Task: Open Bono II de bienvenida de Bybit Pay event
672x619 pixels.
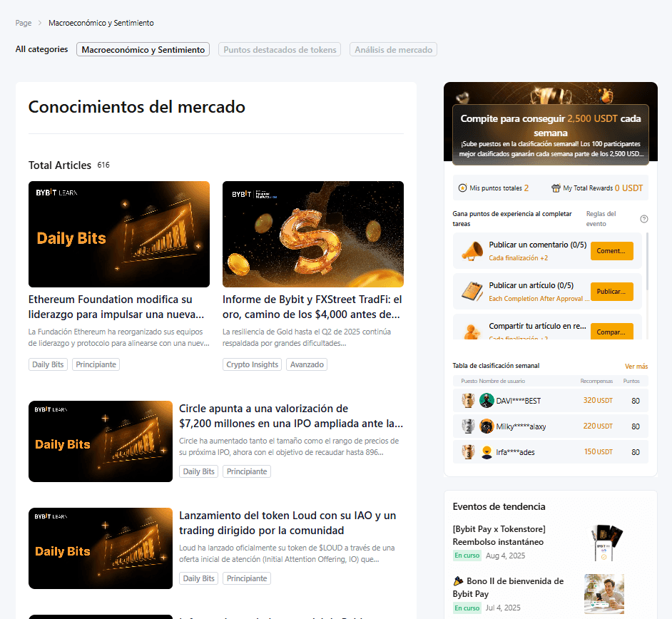Action: click(509, 588)
